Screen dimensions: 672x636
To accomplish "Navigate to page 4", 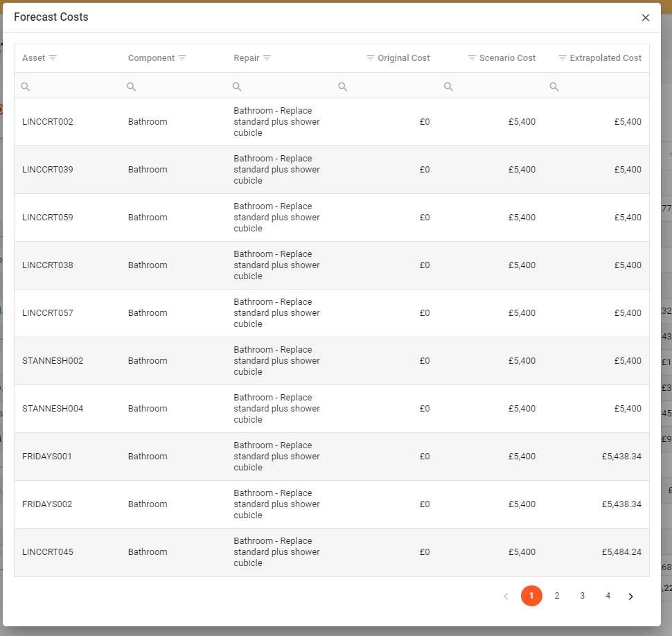I will pos(608,596).
